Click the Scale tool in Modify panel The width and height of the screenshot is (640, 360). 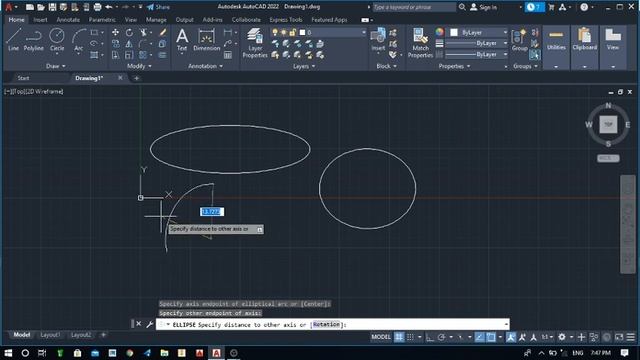click(x=129, y=55)
